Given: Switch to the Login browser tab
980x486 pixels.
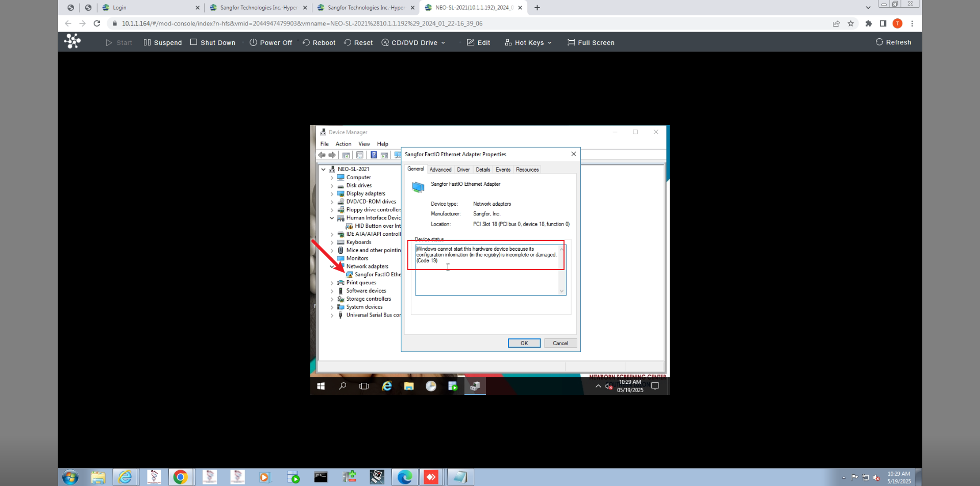Looking at the screenshot, I should [151, 8].
